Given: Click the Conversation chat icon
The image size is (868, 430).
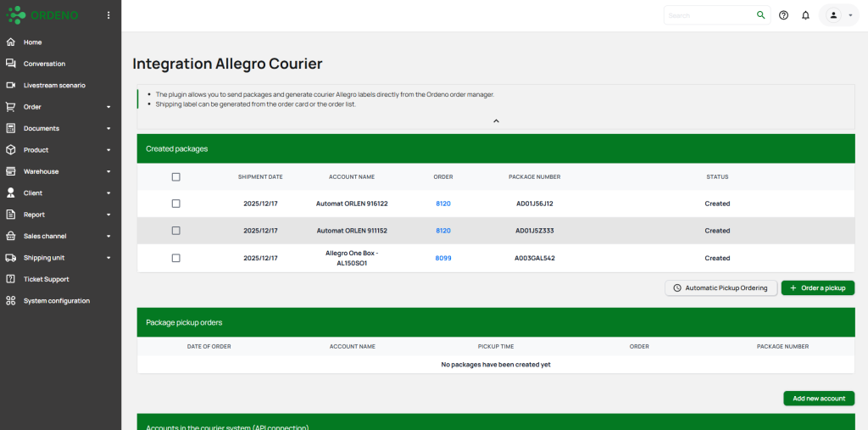Looking at the screenshot, I should click(x=10, y=64).
